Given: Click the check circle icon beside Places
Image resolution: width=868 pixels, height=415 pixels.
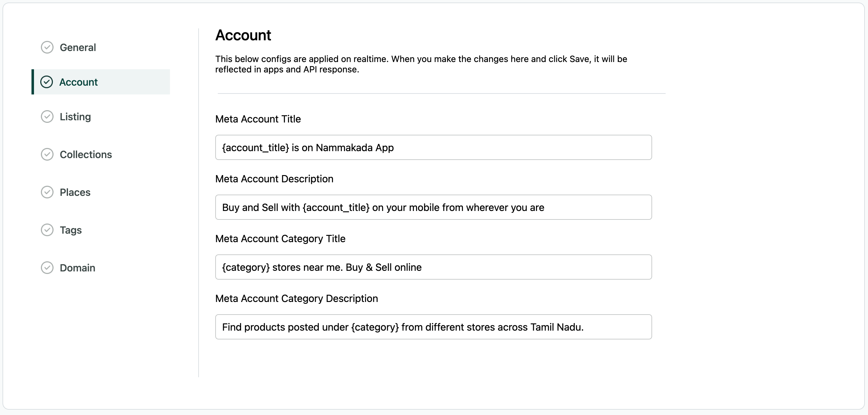Looking at the screenshot, I should coord(47,192).
